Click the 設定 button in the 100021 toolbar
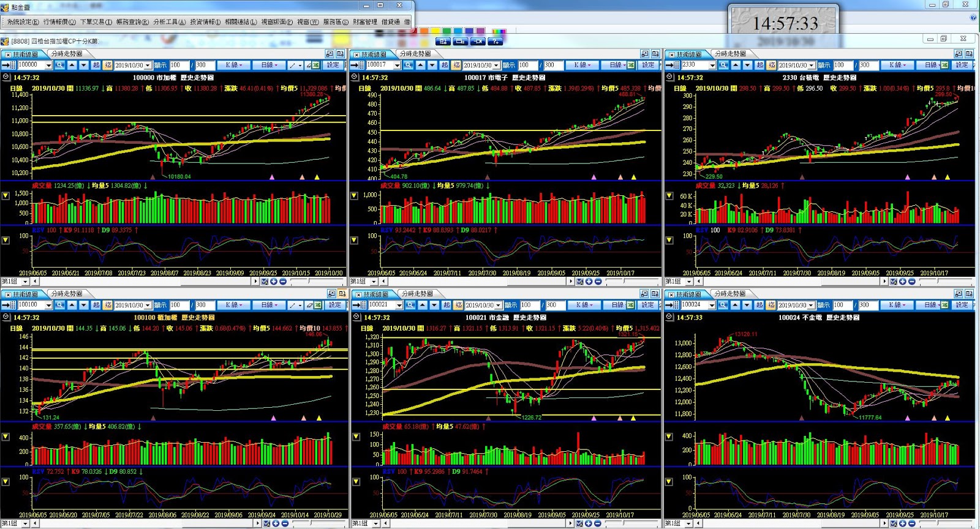This screenshot has height=529, width=980. [648, 305]
